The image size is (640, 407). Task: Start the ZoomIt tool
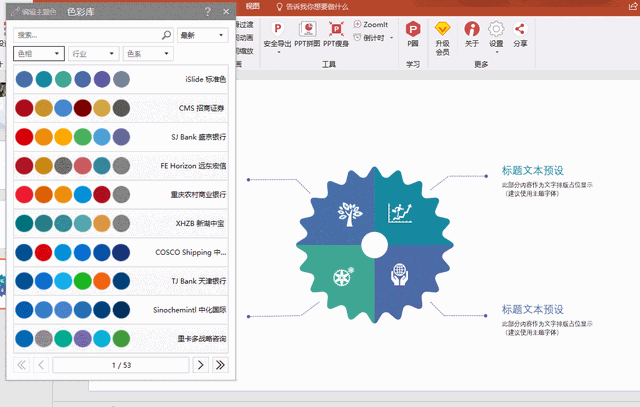(371, 24)
